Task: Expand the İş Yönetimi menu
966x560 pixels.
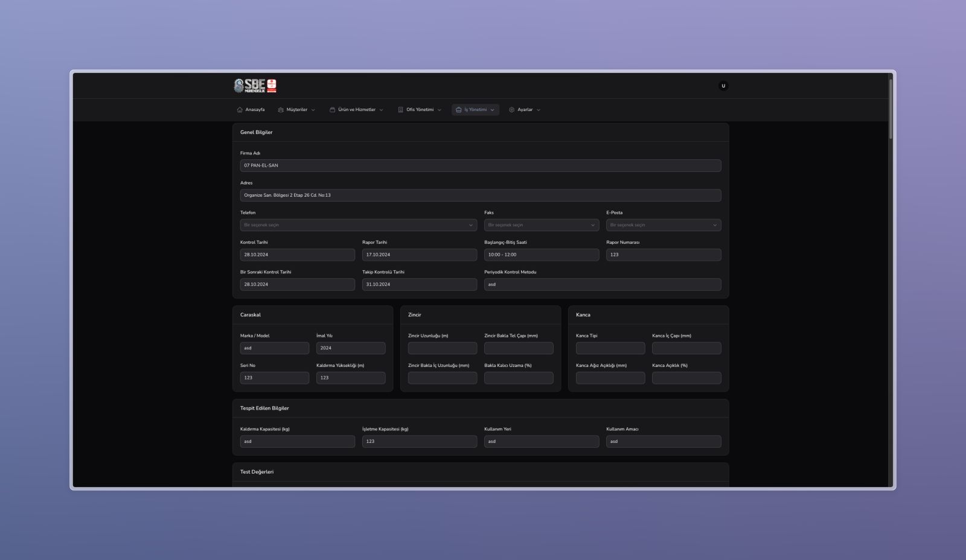Action: (x=475, y=110)
